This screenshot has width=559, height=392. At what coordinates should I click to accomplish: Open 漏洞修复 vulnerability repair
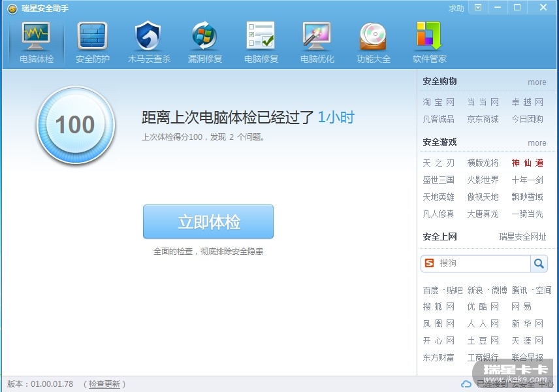click(205, 43)
